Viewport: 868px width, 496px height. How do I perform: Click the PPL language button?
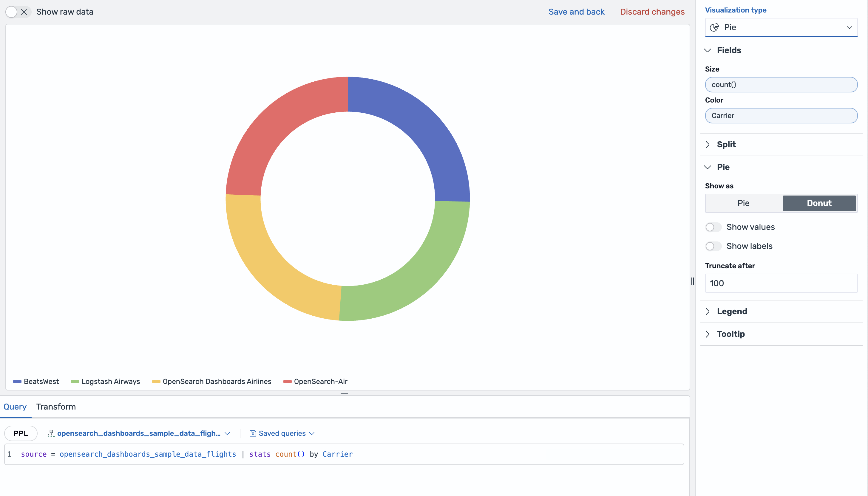click(x=21, y=433)
